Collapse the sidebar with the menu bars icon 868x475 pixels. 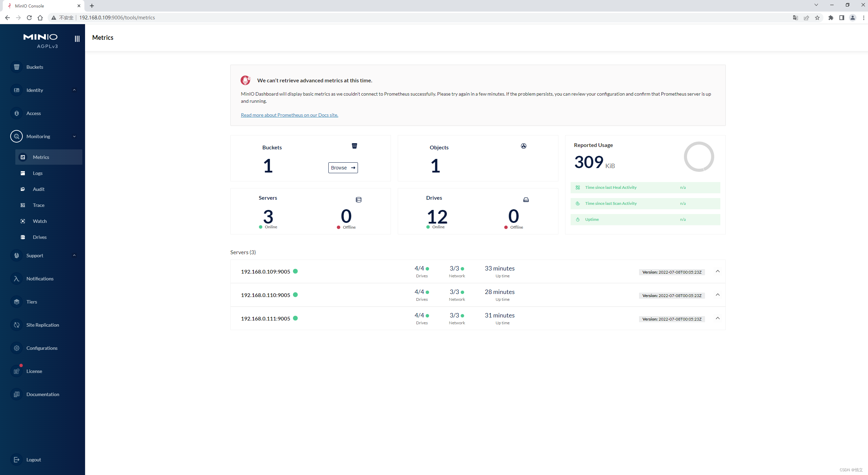coord(77,39)
